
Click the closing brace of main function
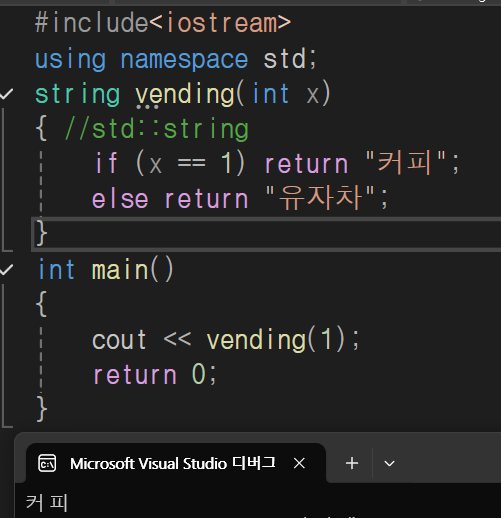pos(42,409)
